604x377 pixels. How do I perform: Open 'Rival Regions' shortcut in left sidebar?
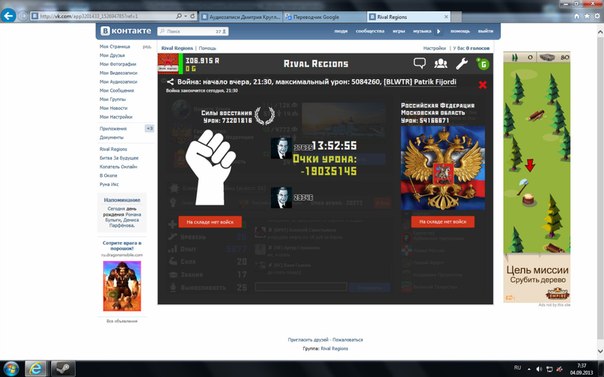tap(113, 149)
